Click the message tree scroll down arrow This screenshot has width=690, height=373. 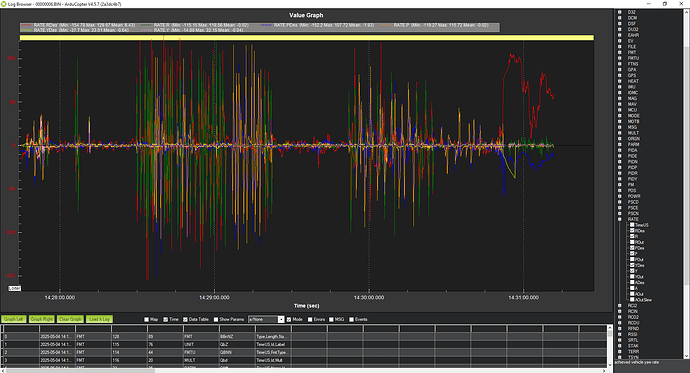[686, 356]
